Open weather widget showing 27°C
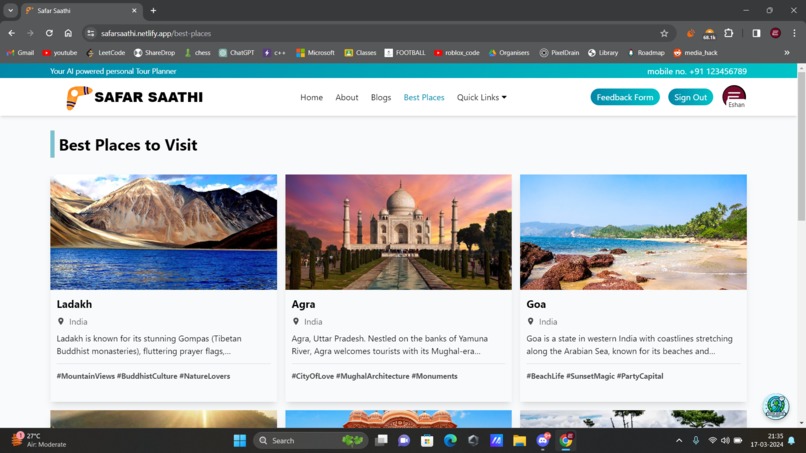Viewport: 806px width, 453px height. click(x=40, y=440)
